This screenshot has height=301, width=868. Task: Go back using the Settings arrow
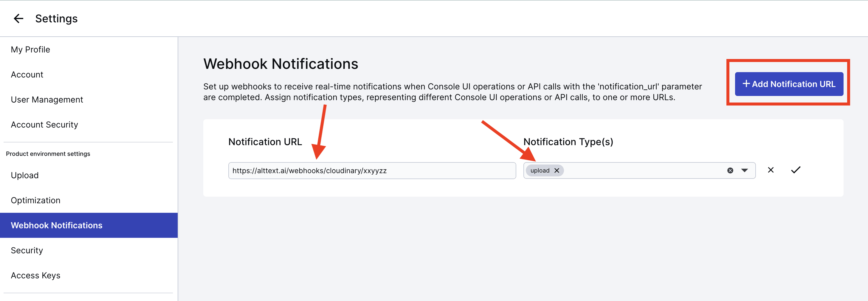coord(18,18)
